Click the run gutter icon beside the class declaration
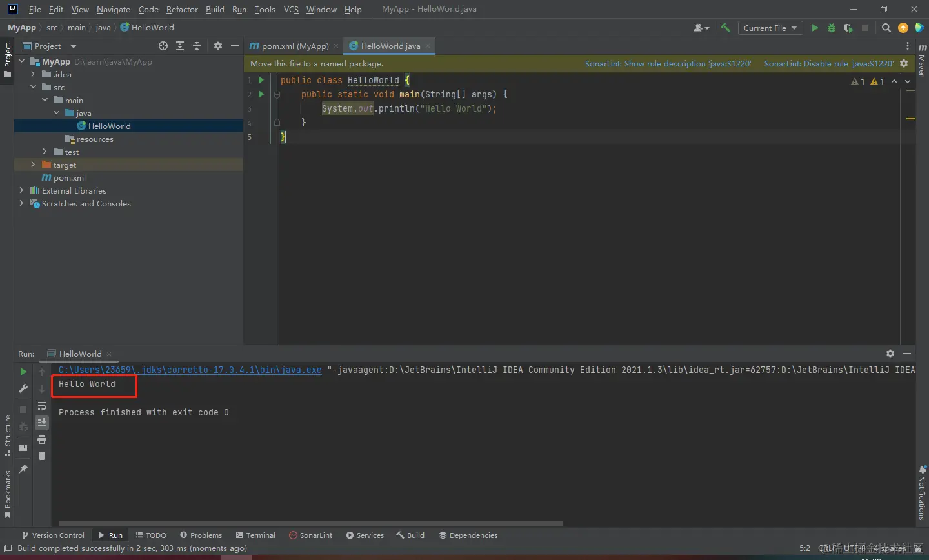The width and height of the screenshot is (929, 560). click(261, 80)
